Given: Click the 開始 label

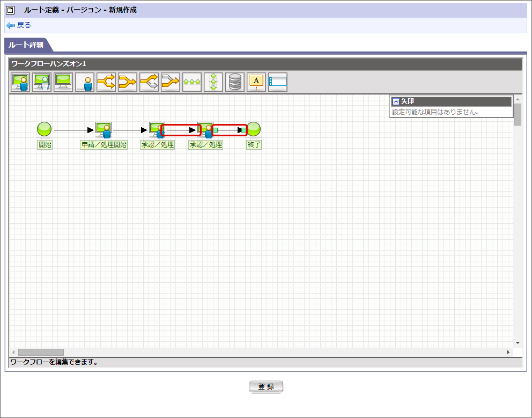Looking at the screenshot, I should pos(45,145).
